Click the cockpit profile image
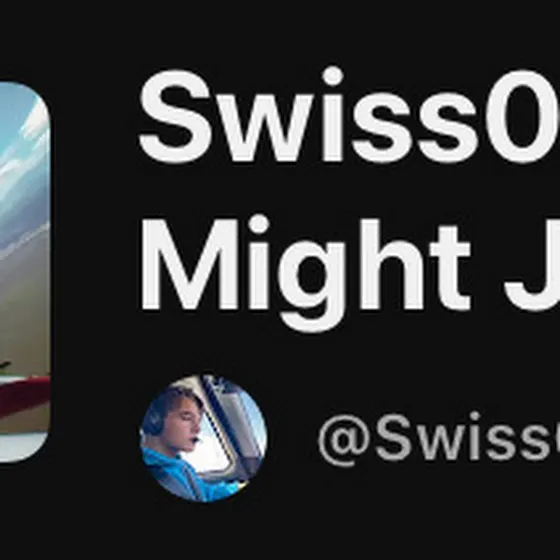The width and height of the screenshot is (560, 560). 203,438
